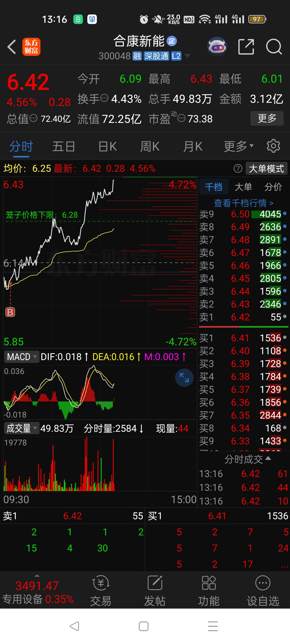Collapse the 分时成交 panel
This screenshot has height=644, width=290.
(247, 459)
